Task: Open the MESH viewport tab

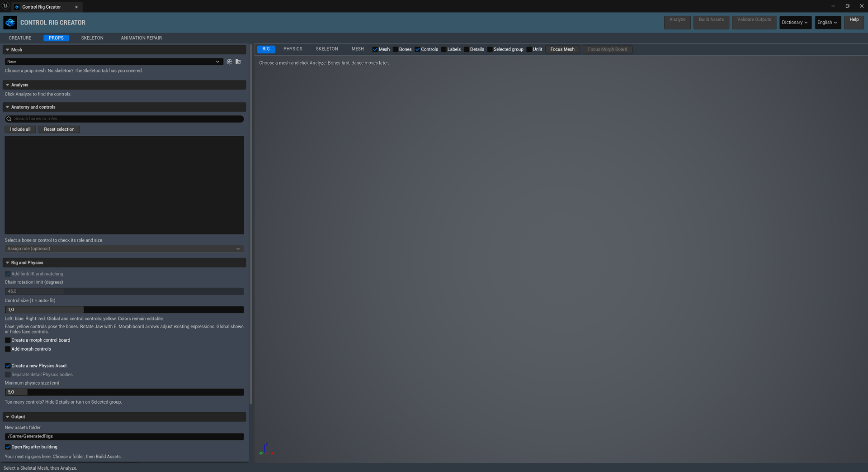Action: 358,49
